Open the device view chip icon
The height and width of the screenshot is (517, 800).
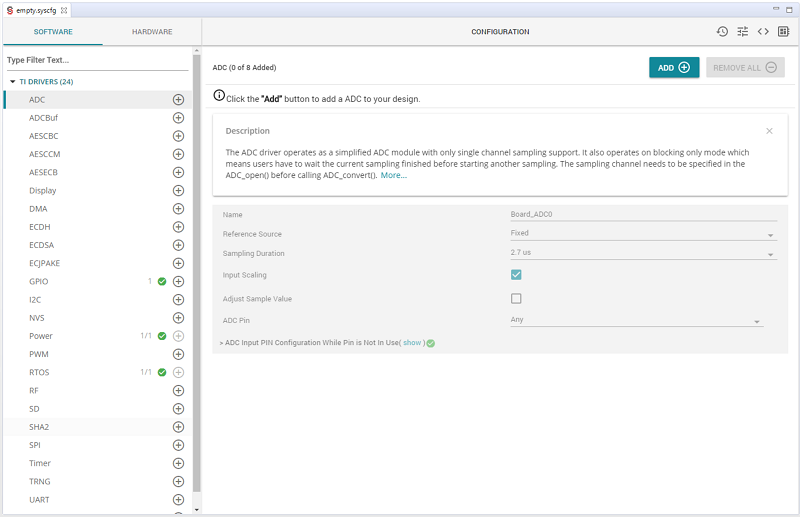pyautogui.click(x=784, y=32)
